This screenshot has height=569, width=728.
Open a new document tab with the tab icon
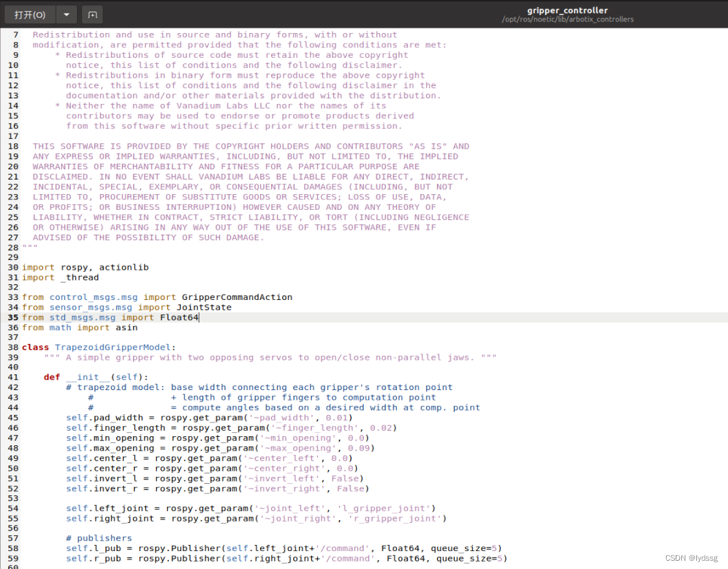click(x=92, y=14)
